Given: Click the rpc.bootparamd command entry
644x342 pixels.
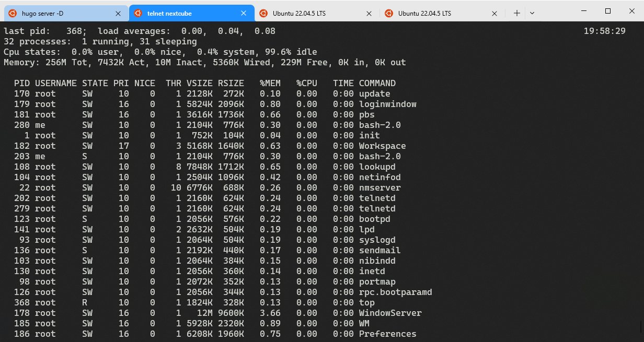Looking at the screenshot, I should 395,292.
